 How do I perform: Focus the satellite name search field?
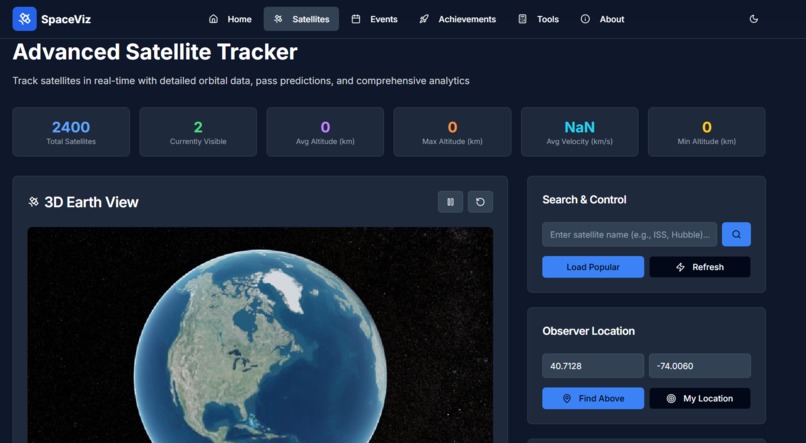click(629, 234)
